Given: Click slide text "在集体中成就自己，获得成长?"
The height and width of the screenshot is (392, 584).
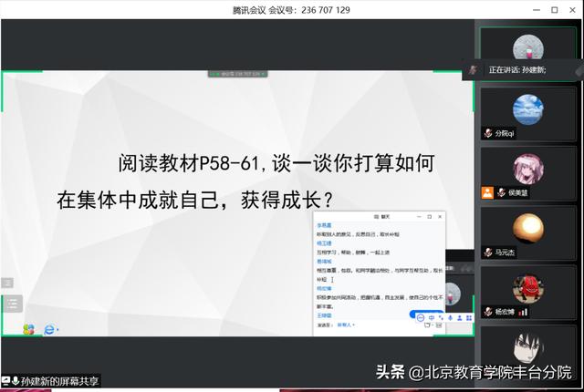Looking at the screenshot, I should pyautogui.click(x=194, y=200).
